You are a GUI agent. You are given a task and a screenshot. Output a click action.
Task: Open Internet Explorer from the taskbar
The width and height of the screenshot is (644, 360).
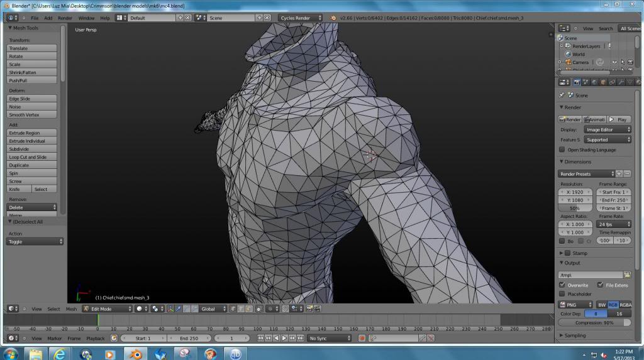[x=60, y=354]
